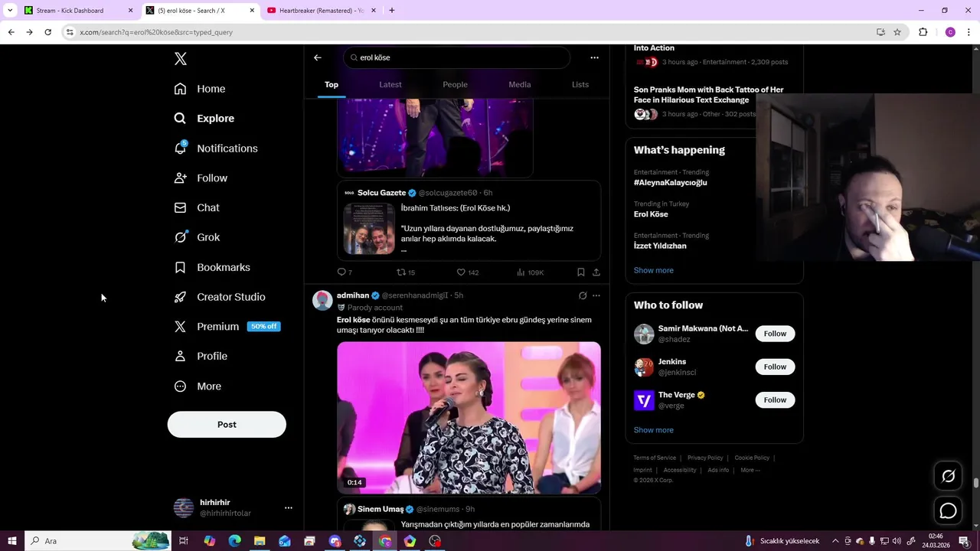Open trending topic #AleynaKalaycıoğlu
Screen dimensions: 980x551
(670, 183)
